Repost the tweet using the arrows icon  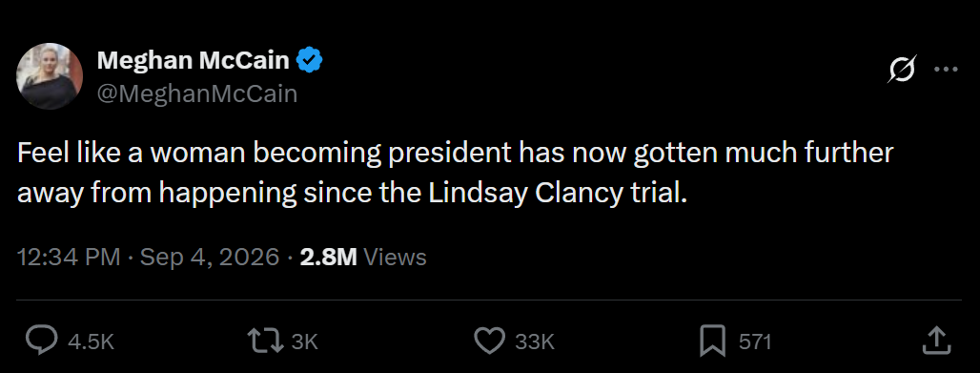click(266, 342)
